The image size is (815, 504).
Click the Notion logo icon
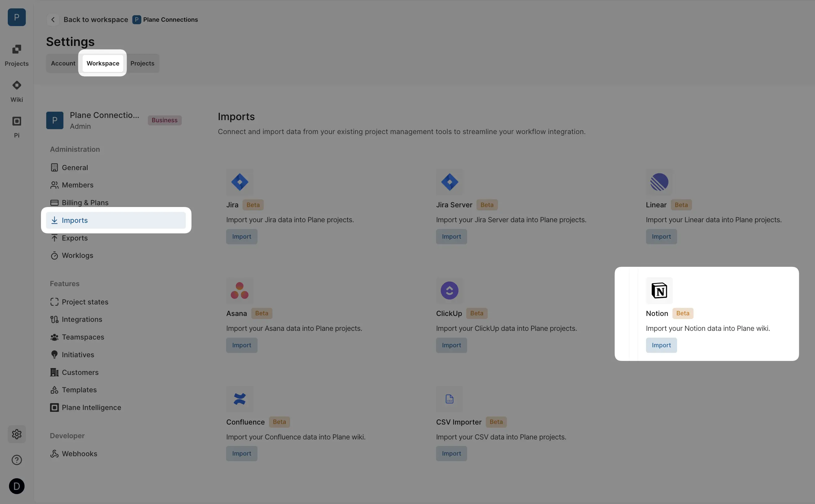pyautogui.click(x=659, y=291)
